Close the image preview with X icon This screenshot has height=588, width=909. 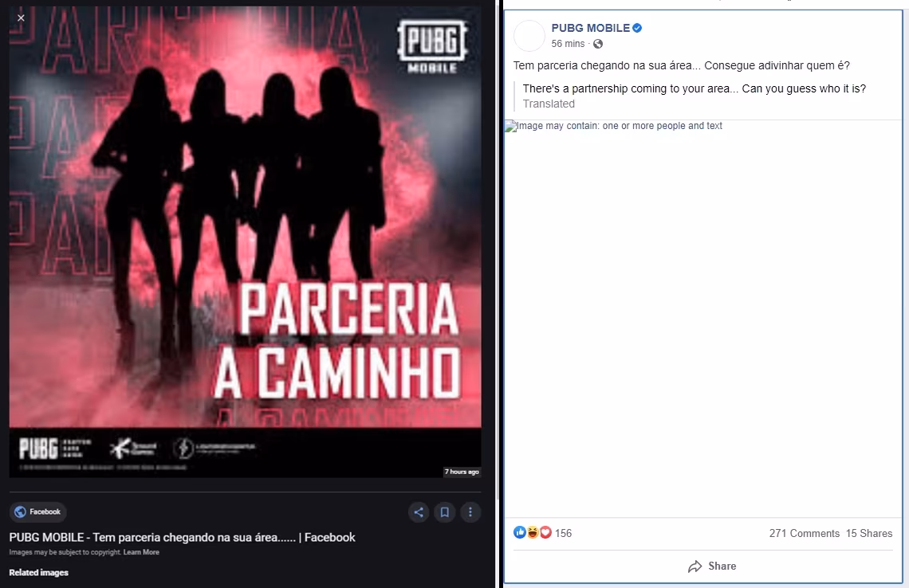tap(21, 18)
